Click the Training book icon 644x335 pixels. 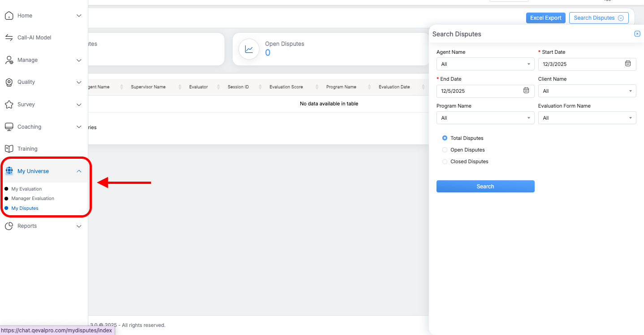point(9,149)
